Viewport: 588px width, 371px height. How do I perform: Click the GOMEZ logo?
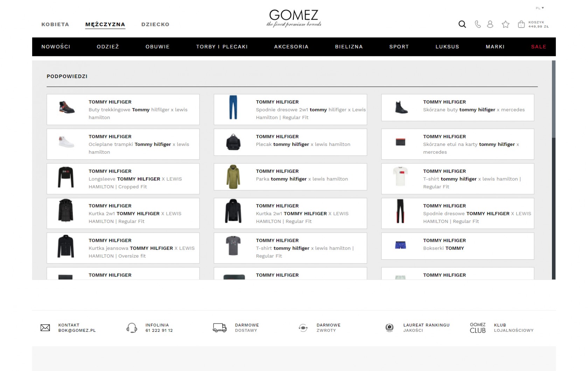[294, 18]
